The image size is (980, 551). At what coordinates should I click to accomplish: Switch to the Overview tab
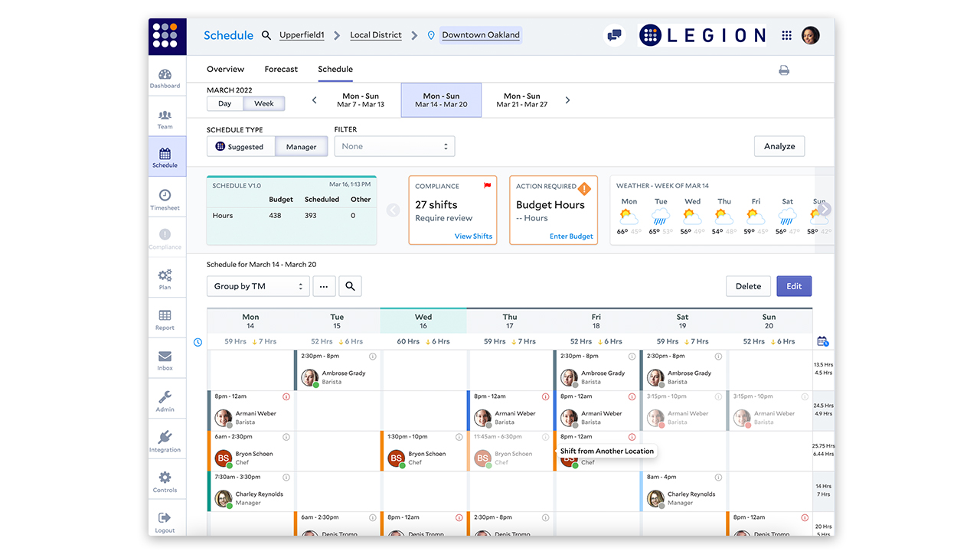click(x=225, y=69)
